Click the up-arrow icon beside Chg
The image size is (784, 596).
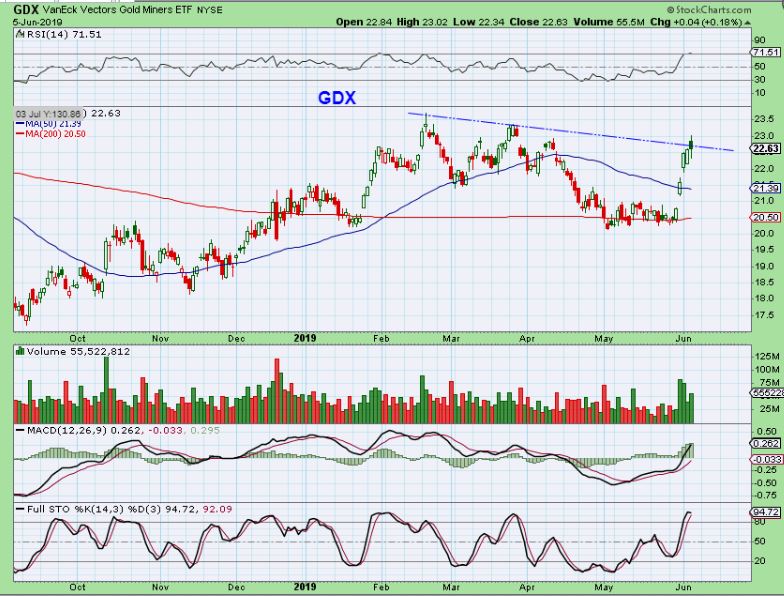click(748, 22)
